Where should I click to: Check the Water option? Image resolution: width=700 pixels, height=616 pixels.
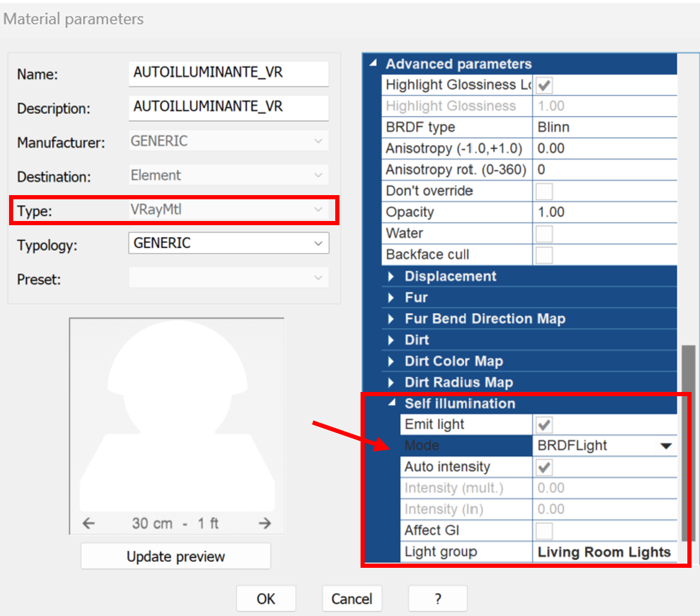coord(544,233)
